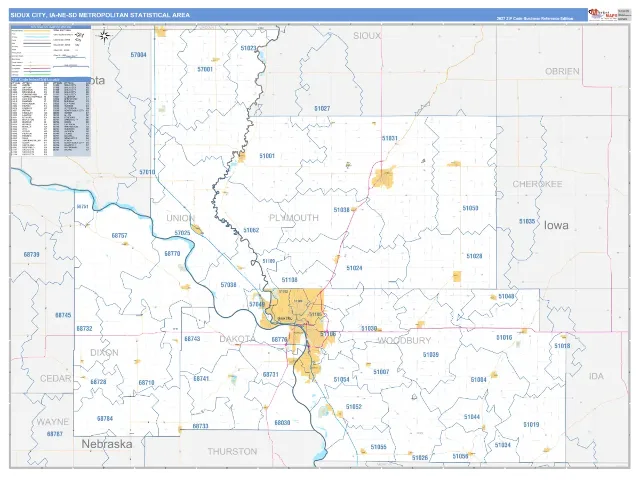This screenshot has height=480, width=640.
Task: Select the THURSTON county label
Action: click(x=232, y=451)
